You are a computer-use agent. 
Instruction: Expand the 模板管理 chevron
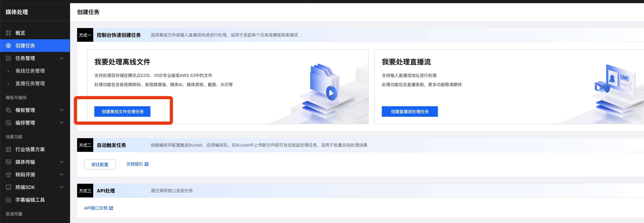click(62, 110)
